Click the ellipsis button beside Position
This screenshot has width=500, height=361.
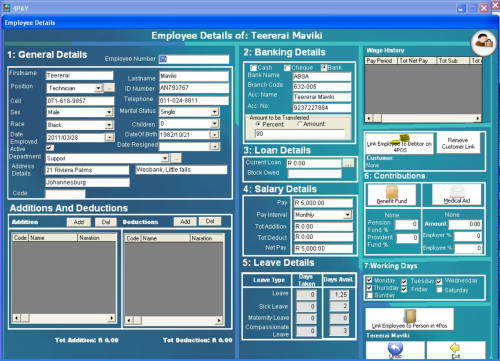click(109, 88)
